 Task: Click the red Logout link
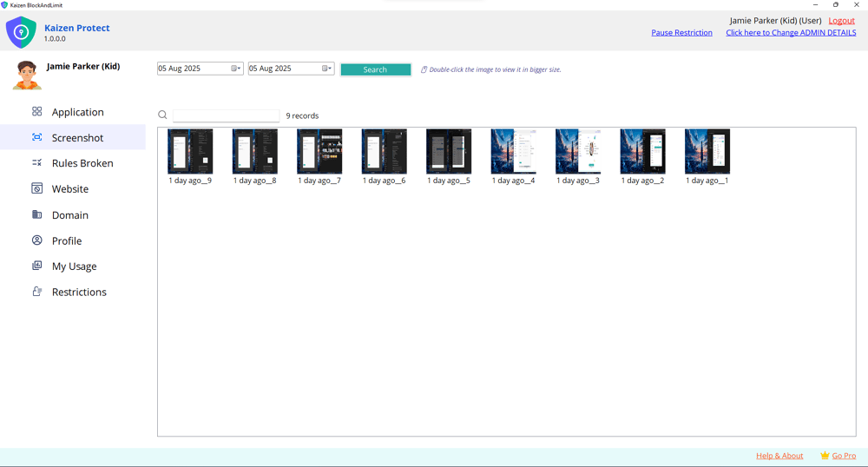tap(841, 21)
